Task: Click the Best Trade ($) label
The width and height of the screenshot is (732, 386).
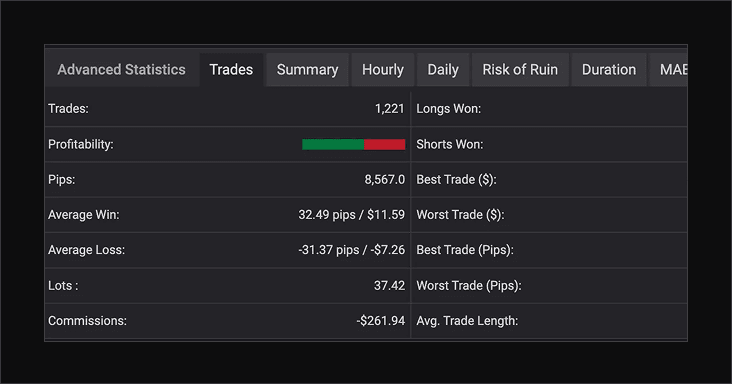Action: pyautogui.click(x=457, y=180)
